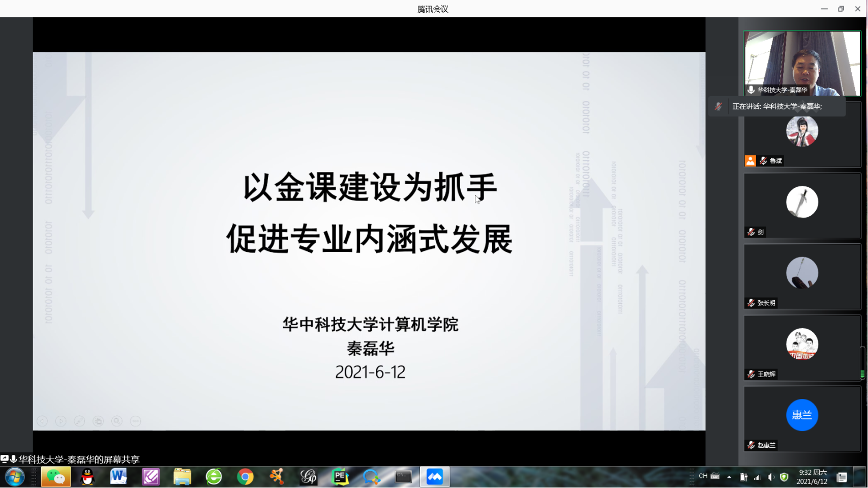Screen dimensions: 868x488
Task: Click the screen sharing label 华科技大学-秦磊华的屏幕共享
Action: [x=79, y=460]
